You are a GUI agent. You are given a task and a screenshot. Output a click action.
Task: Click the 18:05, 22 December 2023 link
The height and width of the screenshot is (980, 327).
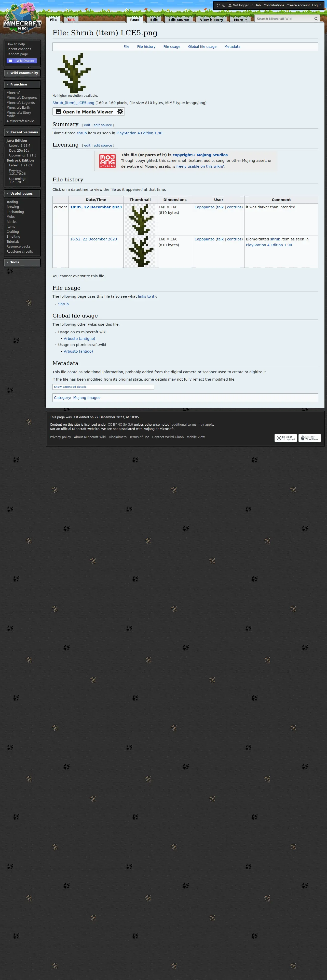[x=96, y=207]
